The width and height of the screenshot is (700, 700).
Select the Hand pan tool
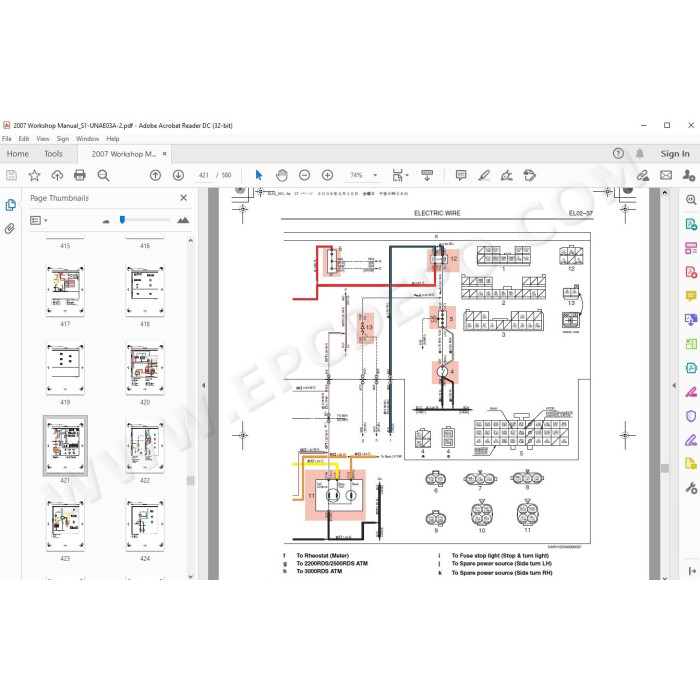click(282, 175)
